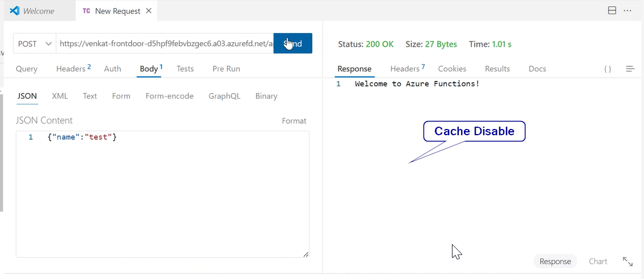Open the response menu lines icon

pyautogui.click(x=630, y=69)
